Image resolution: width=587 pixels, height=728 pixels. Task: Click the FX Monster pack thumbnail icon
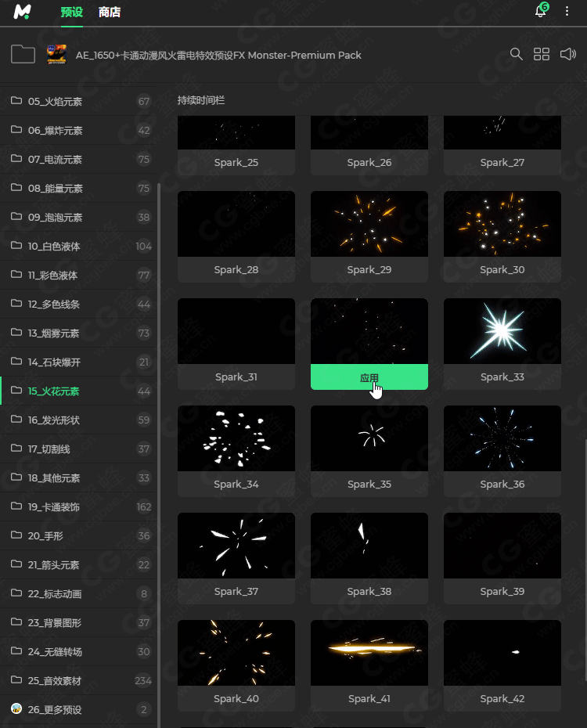point(56,54)
